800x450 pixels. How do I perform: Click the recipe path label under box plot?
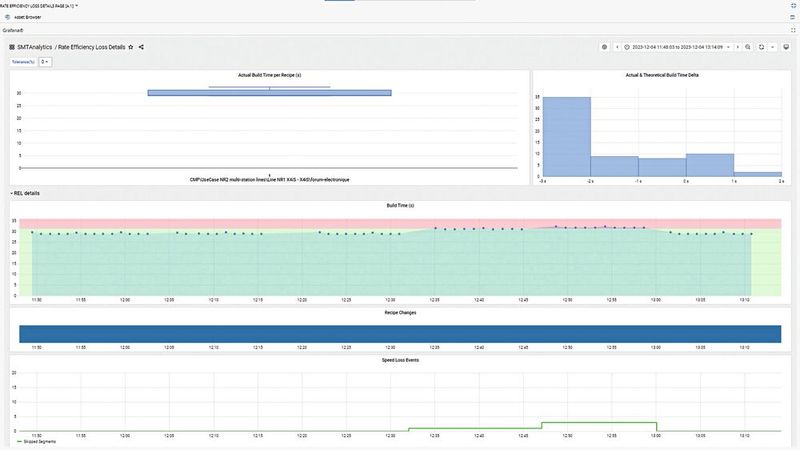point(269,180)
